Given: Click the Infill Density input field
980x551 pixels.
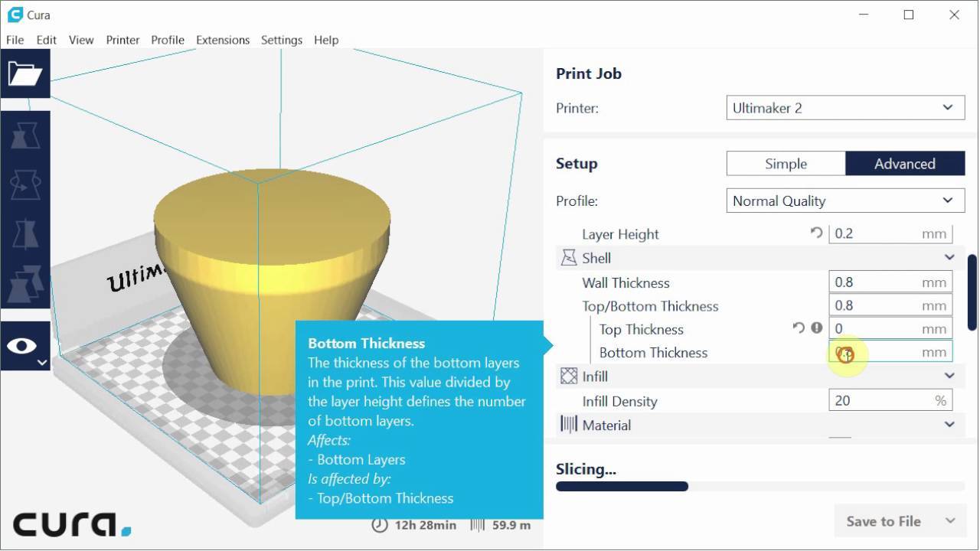Looking at the screenshot, I should point(890,400).
